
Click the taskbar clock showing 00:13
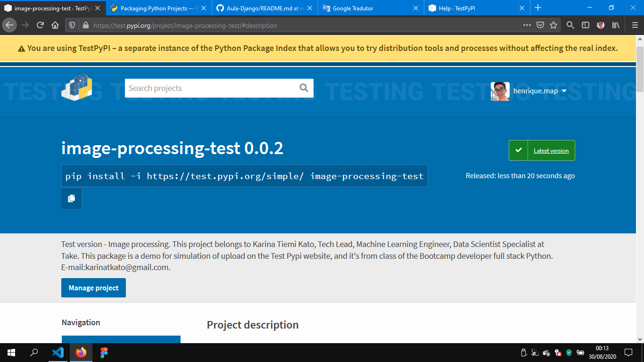602,353
